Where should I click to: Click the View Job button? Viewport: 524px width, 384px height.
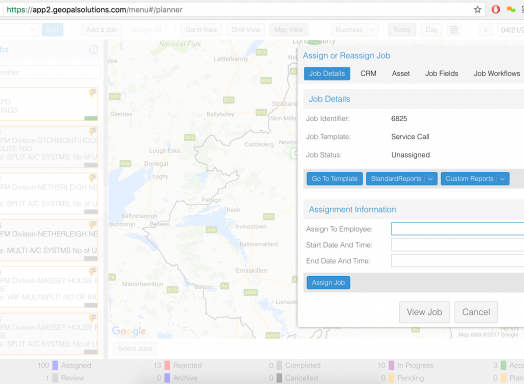424,312
